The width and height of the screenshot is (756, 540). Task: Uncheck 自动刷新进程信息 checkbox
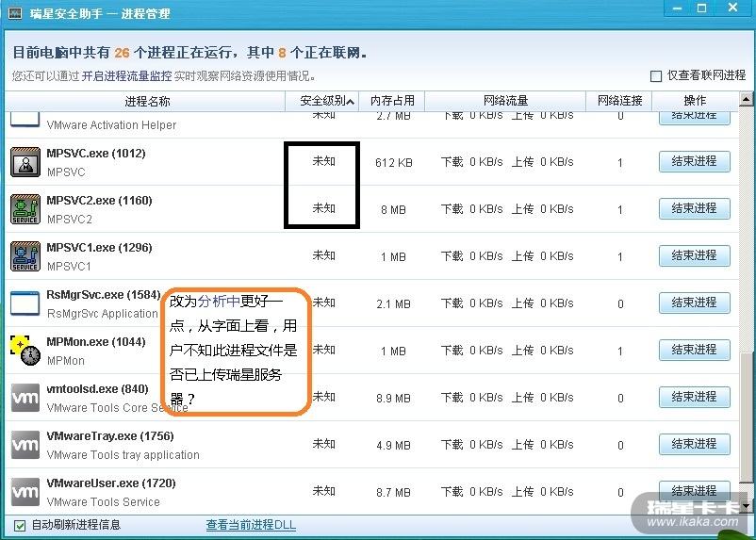coord(20,526)
